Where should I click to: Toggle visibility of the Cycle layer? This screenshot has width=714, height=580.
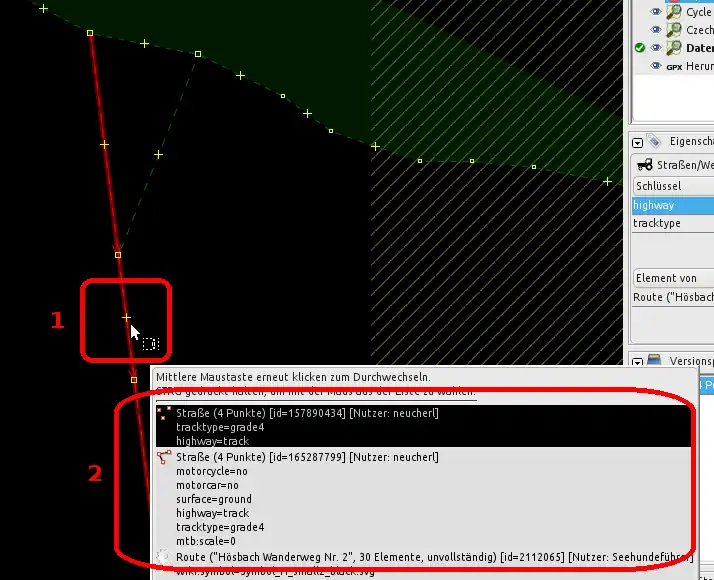click(657, 12)
